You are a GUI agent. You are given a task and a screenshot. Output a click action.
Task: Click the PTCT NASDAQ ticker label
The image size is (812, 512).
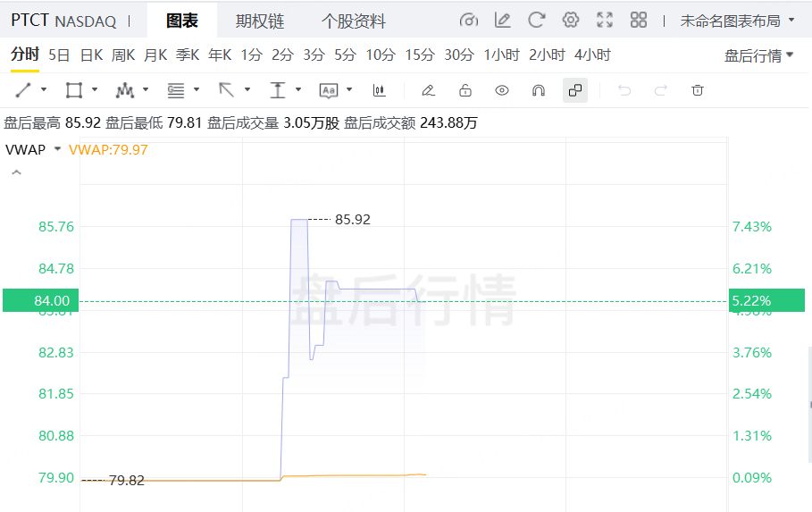pos(63,21)
